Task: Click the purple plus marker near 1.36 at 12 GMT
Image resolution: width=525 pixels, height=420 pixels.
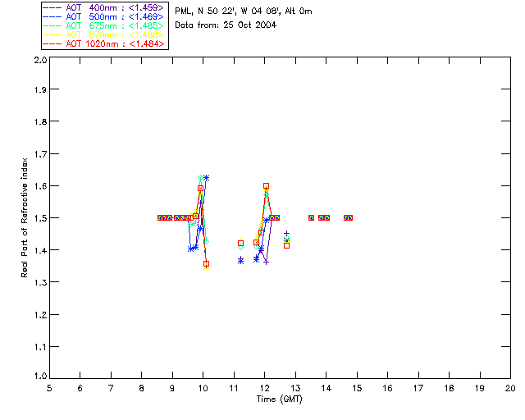Action: point(266,262)
